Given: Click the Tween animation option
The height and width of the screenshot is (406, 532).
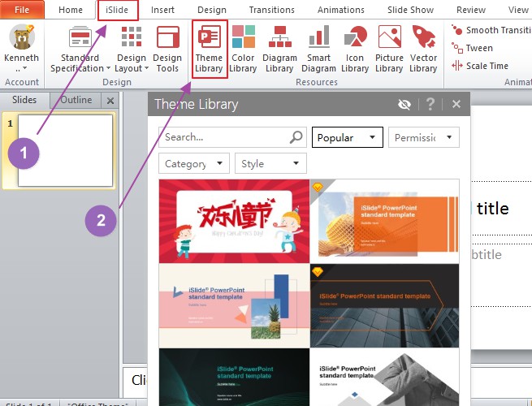Looking at the screenshot, I should coord(472,48).
